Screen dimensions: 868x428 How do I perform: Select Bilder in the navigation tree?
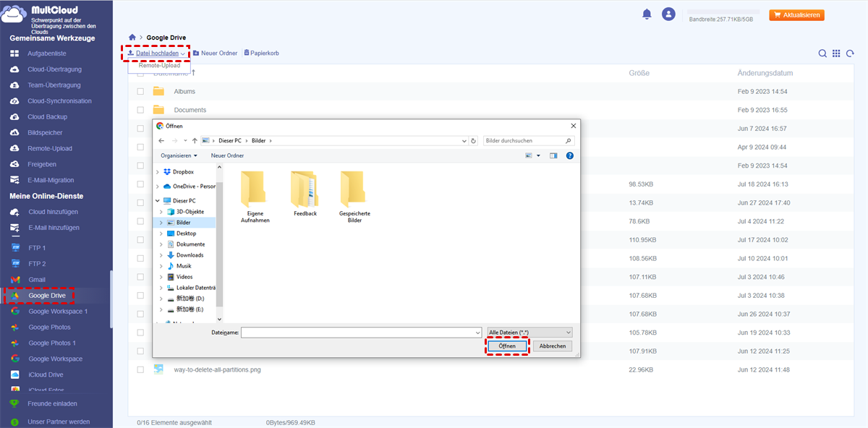[x=183, y=223]
